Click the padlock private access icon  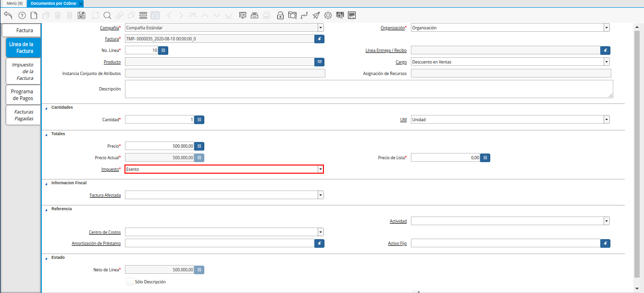click(x=280, y=15)
